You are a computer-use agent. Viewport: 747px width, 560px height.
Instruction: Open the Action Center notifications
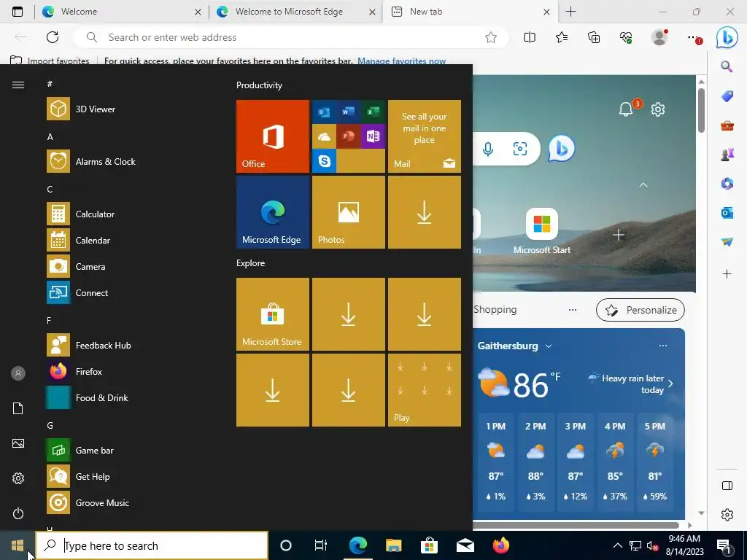(x=724, y=545)
